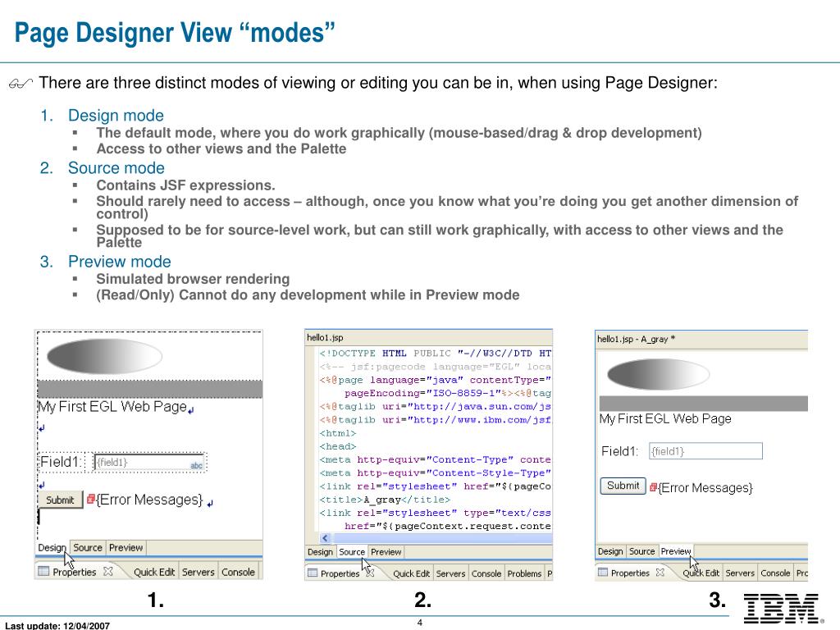Select the Properties tab label in screenshot 1
The width and height of the screenshot is (840, 630).
point(75,572)
